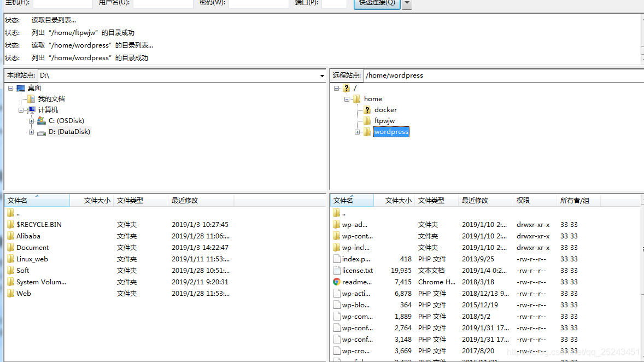Viewport: 644px width, 362px height.
Task: Sort local list by filename column header
Action: pos(37,201)
